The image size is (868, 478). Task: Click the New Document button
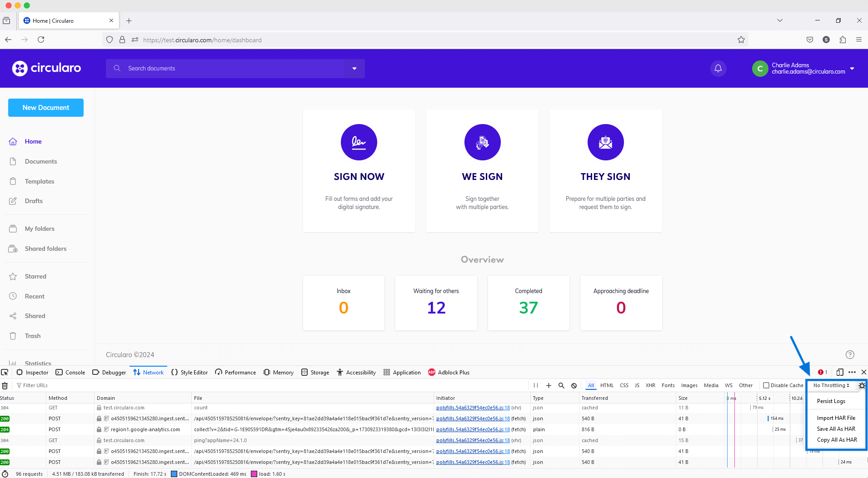46,108
